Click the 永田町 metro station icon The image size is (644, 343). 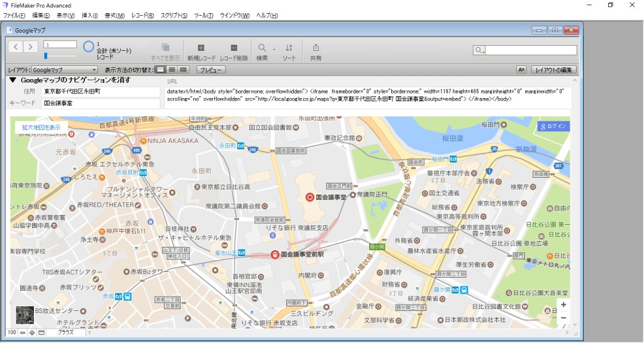(240, 146)
